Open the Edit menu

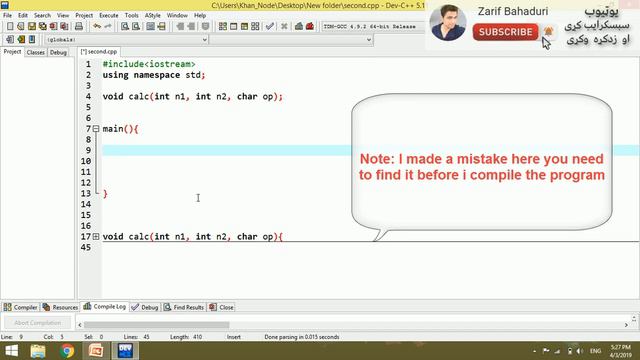(23, 16)
